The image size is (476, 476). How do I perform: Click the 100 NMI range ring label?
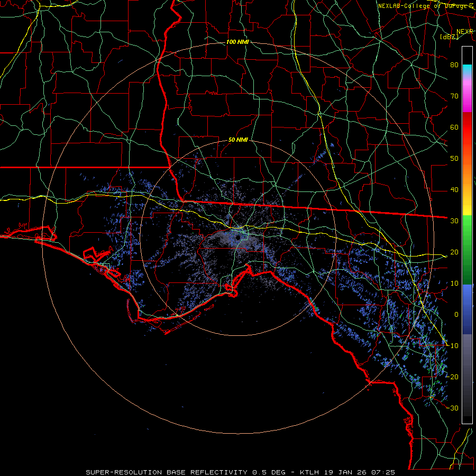pos(237,42)
